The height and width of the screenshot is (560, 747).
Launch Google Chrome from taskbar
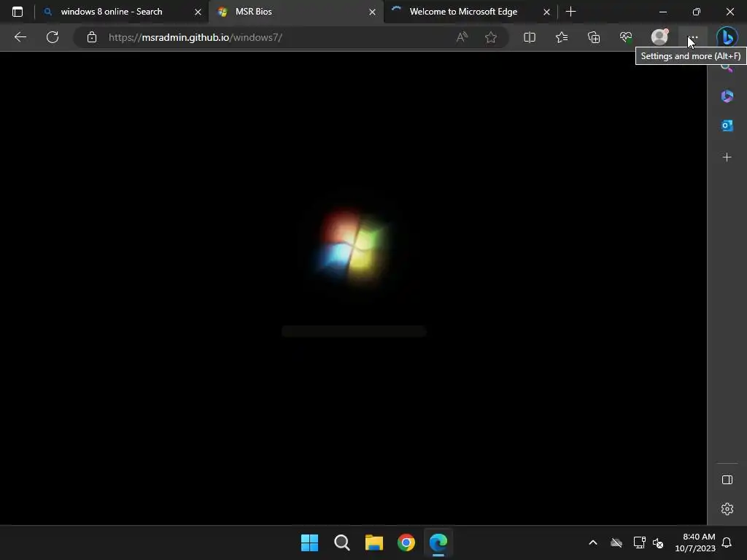(x=406, y=542)
